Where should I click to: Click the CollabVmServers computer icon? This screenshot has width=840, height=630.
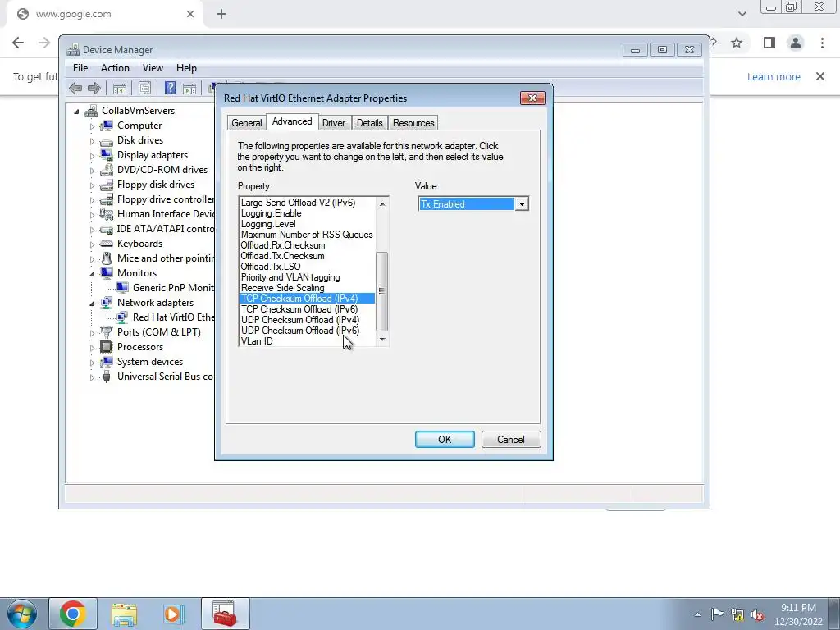(91, 111)
